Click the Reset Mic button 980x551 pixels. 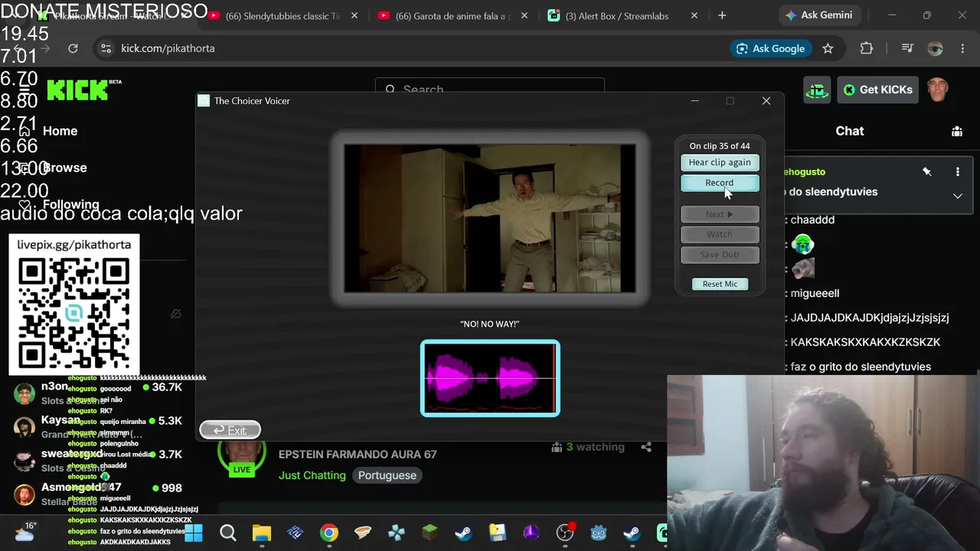(720, 284)
